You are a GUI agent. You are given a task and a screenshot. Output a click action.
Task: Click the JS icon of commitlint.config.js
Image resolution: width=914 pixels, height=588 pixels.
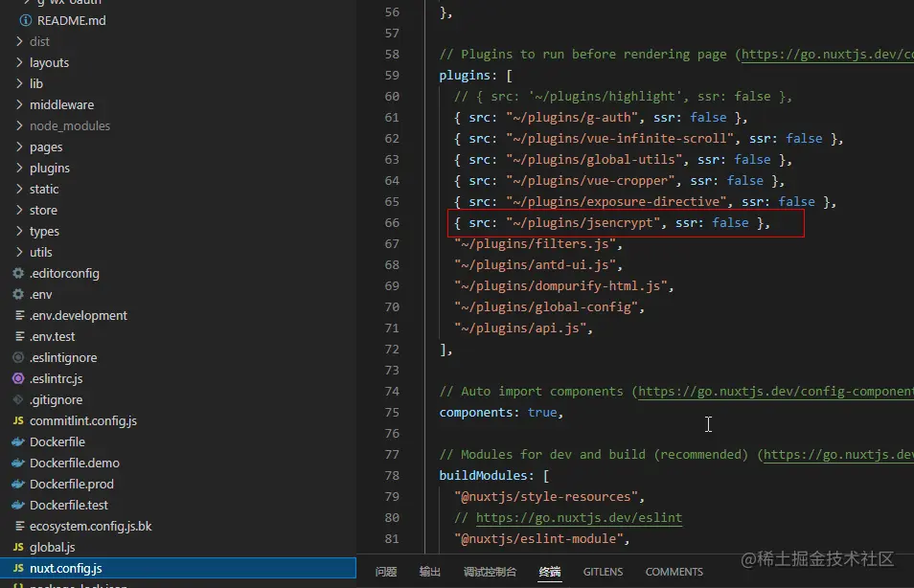18,420
